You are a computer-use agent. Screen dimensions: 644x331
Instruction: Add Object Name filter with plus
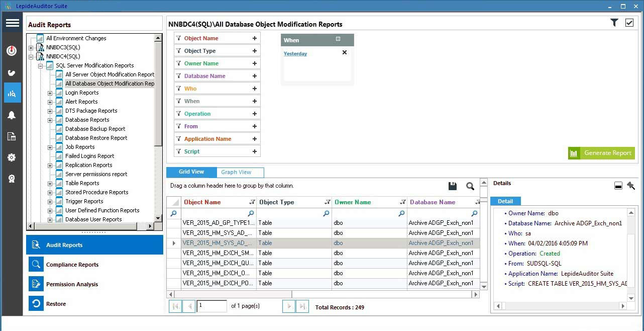[x=255, y=38]
